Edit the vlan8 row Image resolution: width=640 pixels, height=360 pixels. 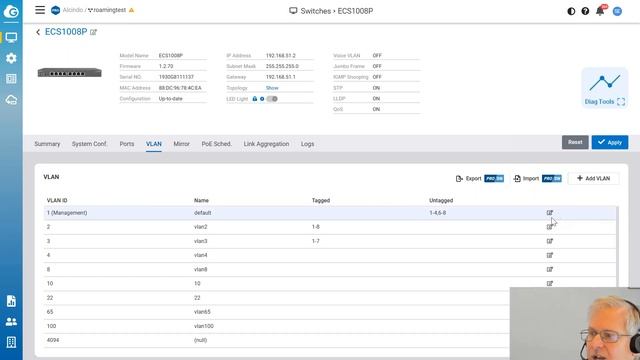coord(549,269)
